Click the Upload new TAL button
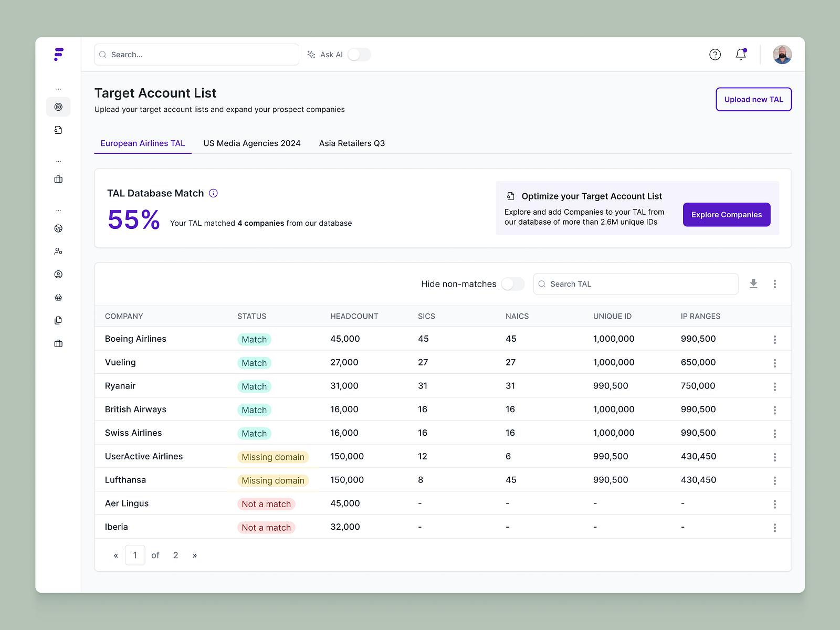840x630 pixels. tap(753, 99)
